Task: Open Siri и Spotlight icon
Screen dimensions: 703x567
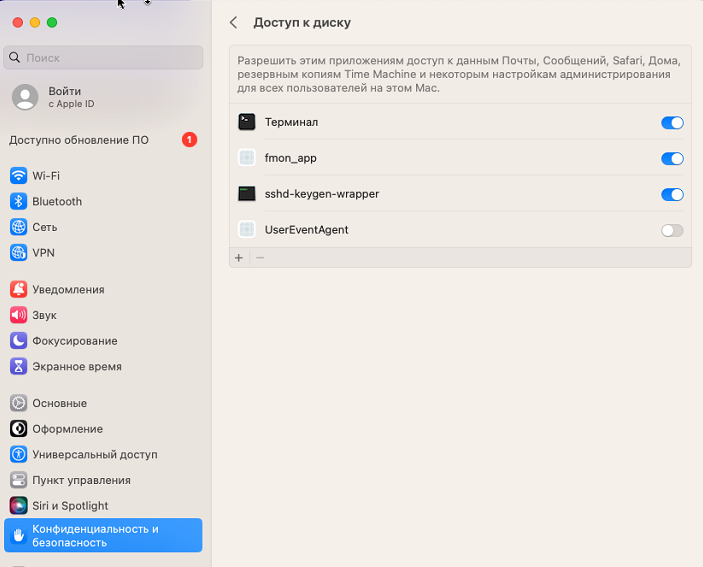Action: click(x=18, y=506)
